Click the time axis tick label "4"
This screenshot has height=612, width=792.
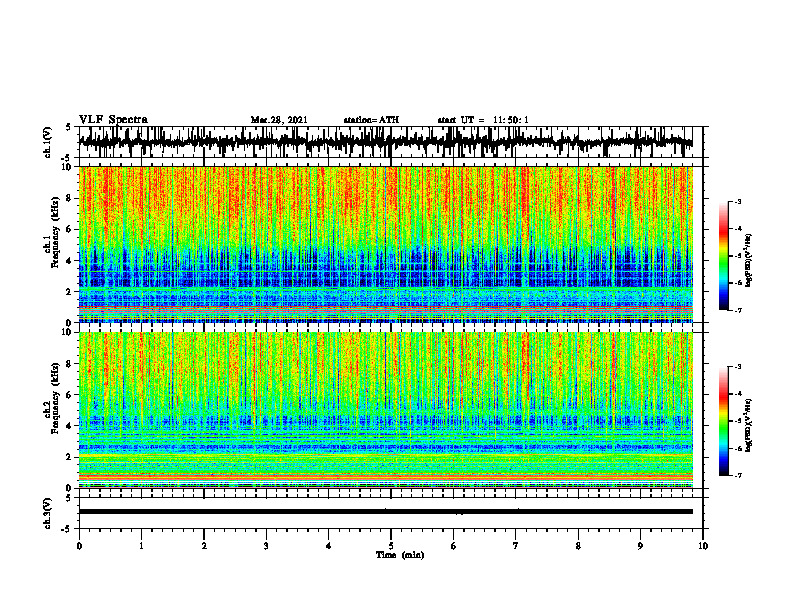tap(329, 546)
